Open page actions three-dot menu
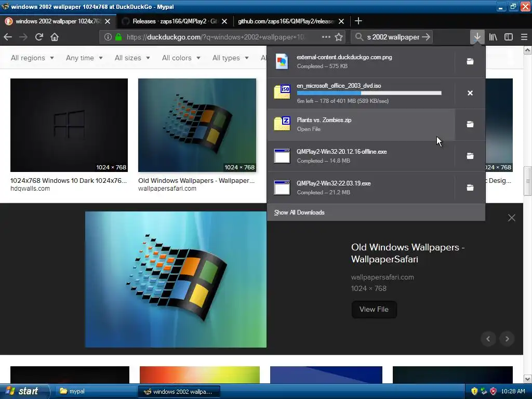This screenshot has width=532, height=399. click(x=326, y=37)
